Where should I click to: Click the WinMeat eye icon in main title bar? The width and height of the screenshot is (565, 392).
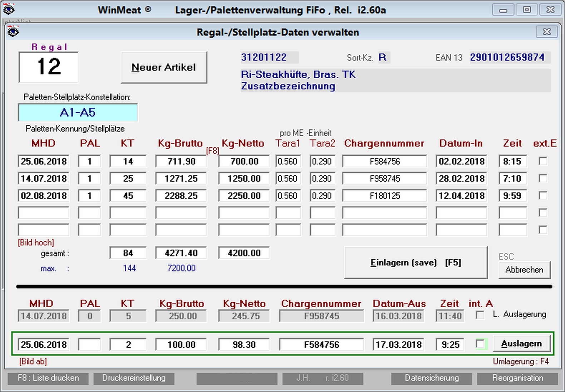point(9,9)
